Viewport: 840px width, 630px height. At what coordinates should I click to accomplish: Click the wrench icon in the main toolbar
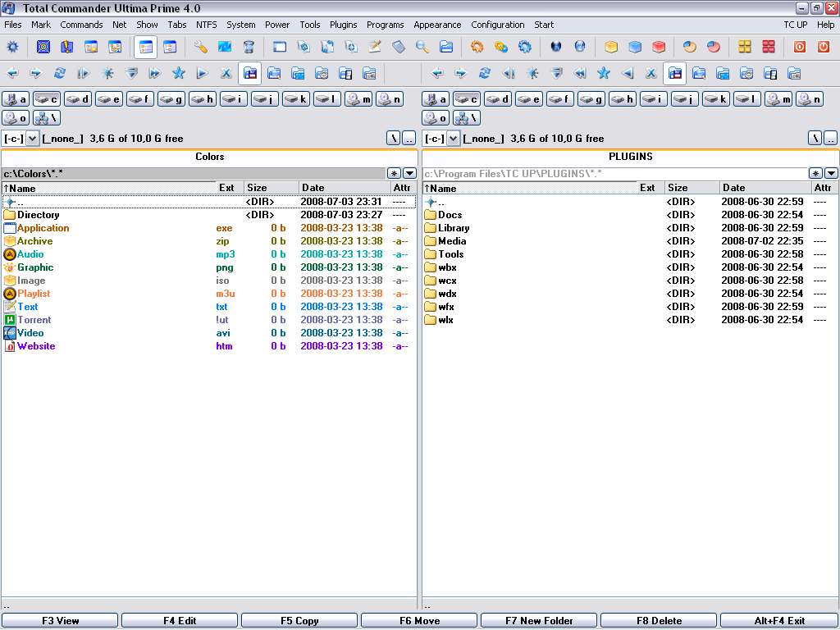click(201, 47)
